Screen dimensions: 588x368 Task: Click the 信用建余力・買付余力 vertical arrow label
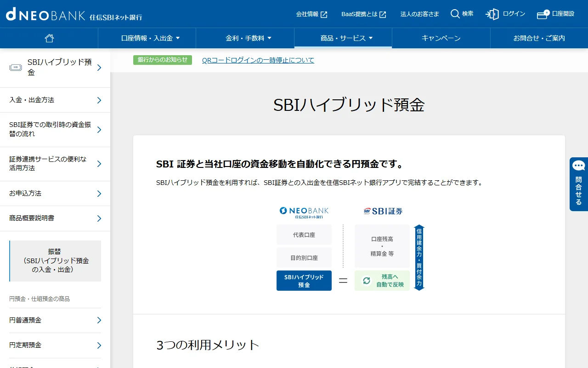click(419, 258)
